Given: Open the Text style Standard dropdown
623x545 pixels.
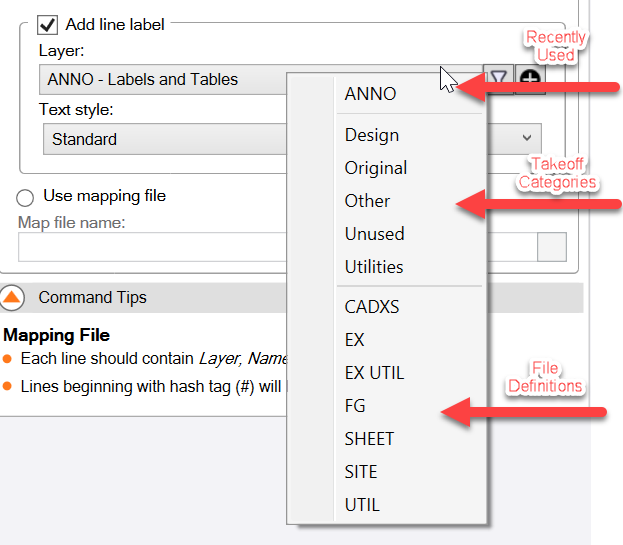Looking at the screenshot, I should point(526,139).
